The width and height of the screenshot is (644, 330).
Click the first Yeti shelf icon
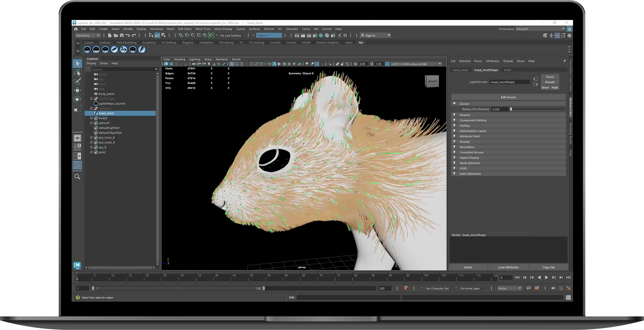(87, 50)
